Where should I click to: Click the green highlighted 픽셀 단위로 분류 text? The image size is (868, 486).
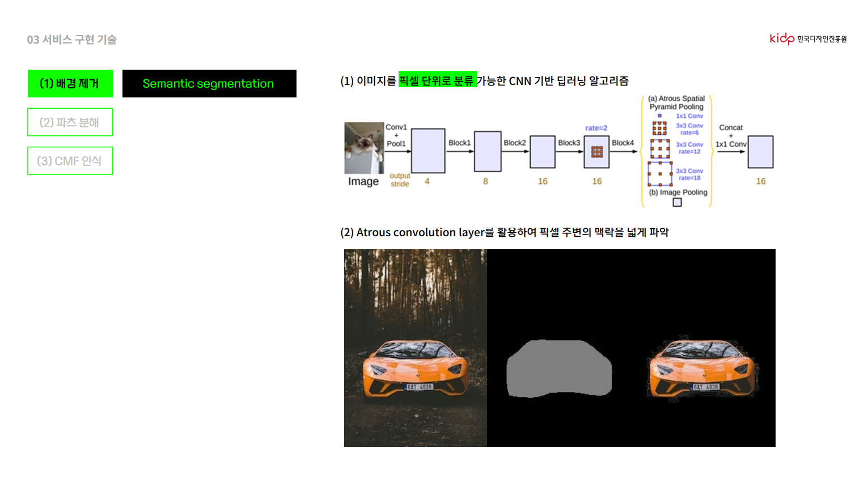(437, 80)
